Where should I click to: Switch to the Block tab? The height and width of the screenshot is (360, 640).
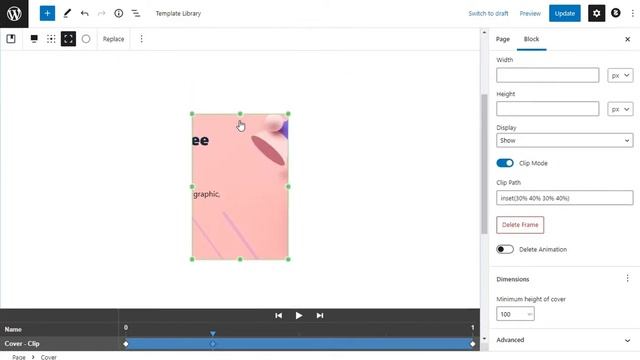[531, 39]
